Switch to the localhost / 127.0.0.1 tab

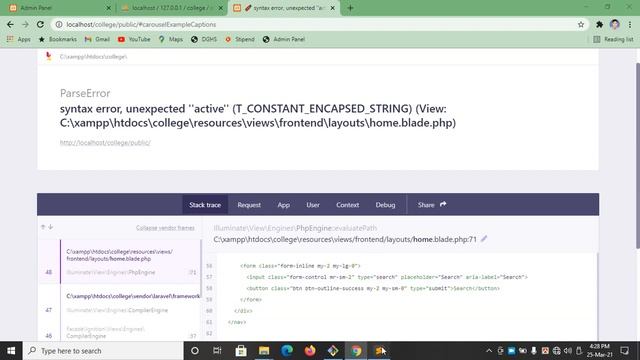tap(171, 8)
